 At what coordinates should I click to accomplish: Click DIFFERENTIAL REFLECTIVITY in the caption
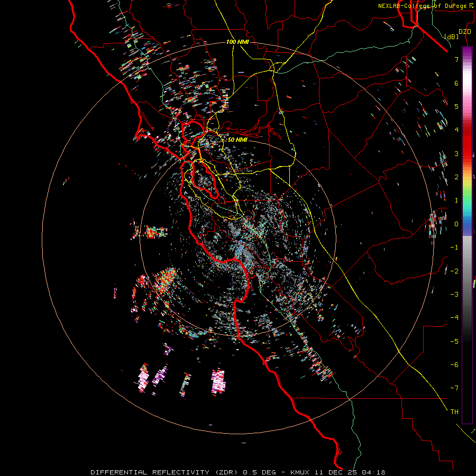150,472
